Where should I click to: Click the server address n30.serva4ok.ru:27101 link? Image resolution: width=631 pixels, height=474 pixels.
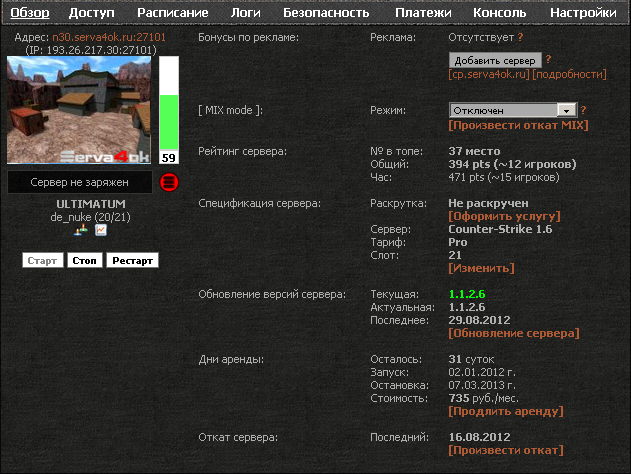pos(109,37)
